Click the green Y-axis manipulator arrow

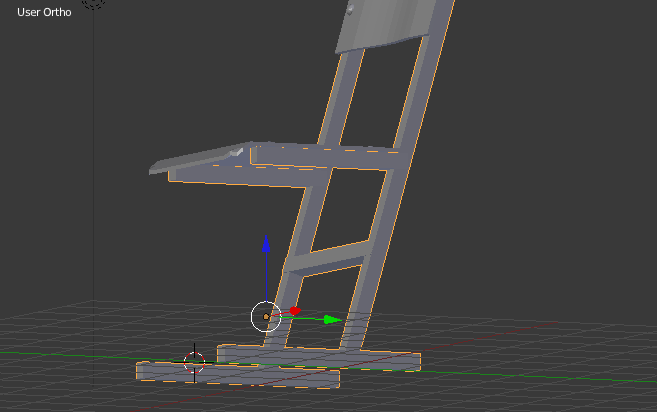tap(333, 320)
